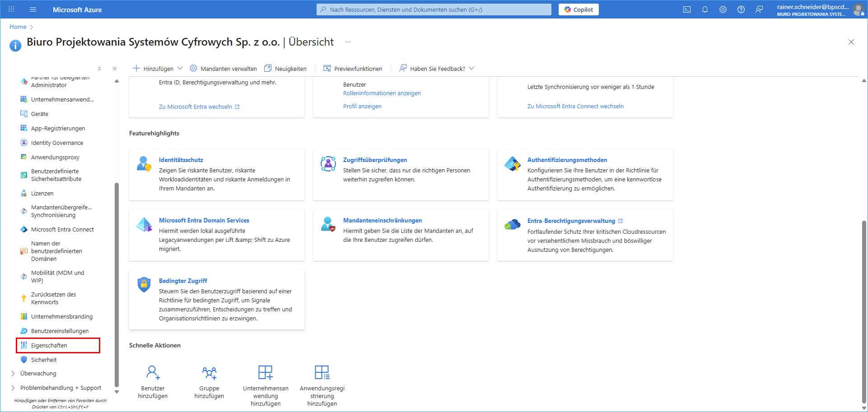Open the apps waffle launcher icon
This screenshot has height=412, width=868.
tap(11, 9)
